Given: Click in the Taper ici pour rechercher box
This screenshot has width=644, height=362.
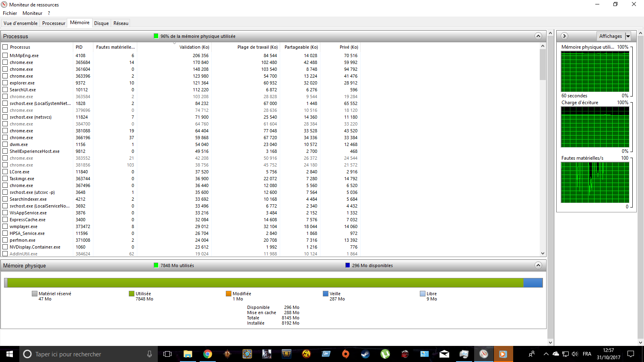Looking at the screenshot, I should (89, 354).
